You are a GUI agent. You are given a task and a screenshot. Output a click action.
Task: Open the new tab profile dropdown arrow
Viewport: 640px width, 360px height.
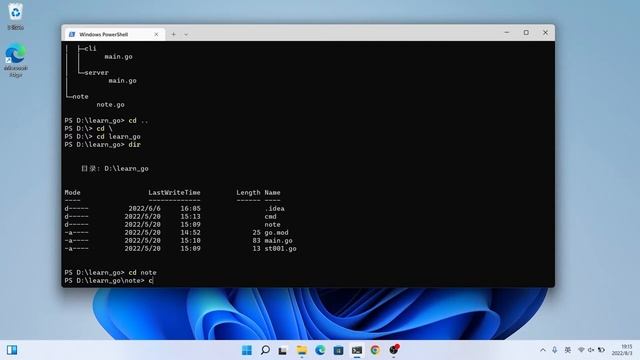point(186,34)
